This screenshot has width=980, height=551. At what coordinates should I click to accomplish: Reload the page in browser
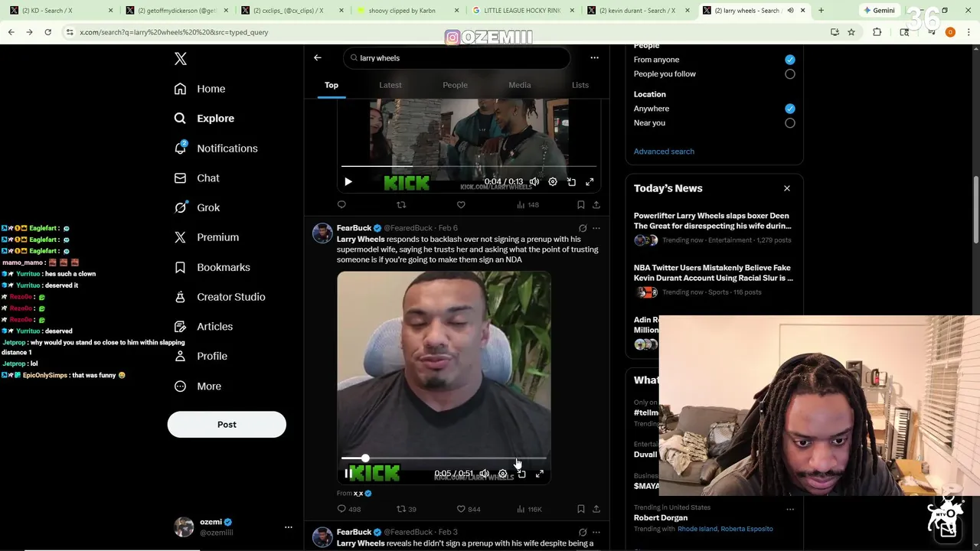47,32
